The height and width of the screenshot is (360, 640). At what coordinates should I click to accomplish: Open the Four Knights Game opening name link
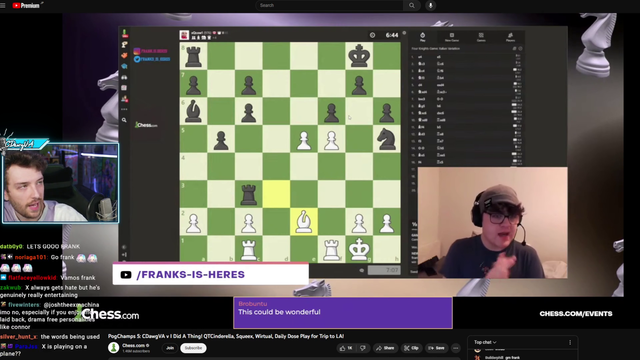[436, 49]
